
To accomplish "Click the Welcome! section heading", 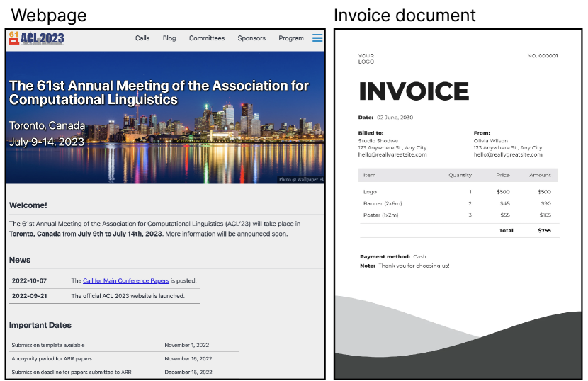I will (x=28, y=205).
